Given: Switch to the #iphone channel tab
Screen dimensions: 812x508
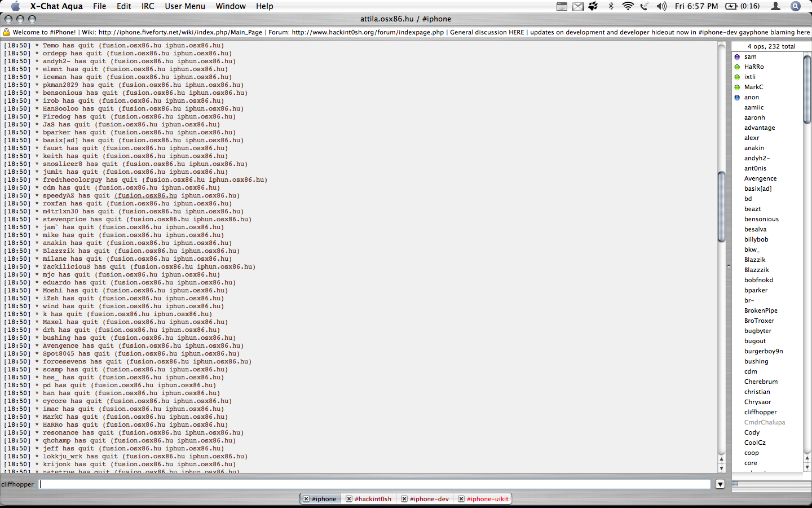Looking at the screenshot, I should tap(324, 499).
